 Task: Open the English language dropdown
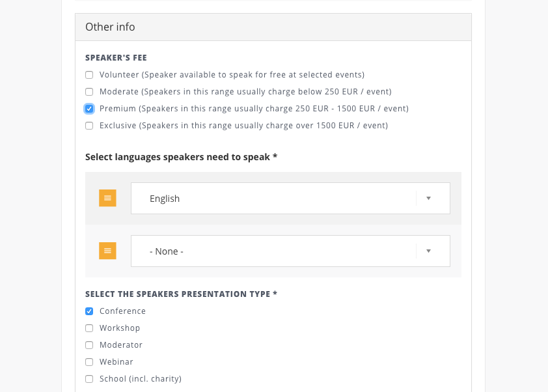(x=273, y=199)
